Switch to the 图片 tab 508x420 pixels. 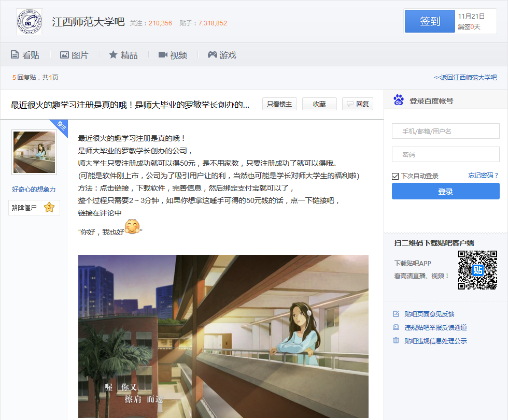click(x=74, y=55)
